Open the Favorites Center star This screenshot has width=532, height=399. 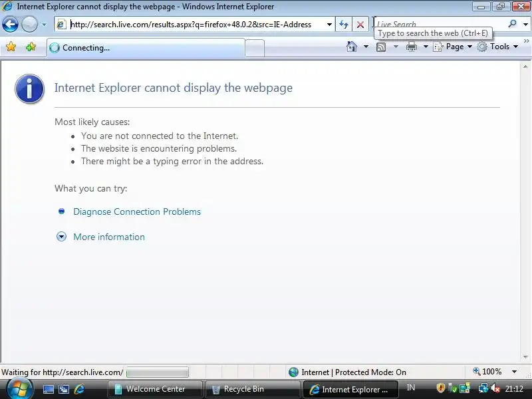click(x=11, y=47)
